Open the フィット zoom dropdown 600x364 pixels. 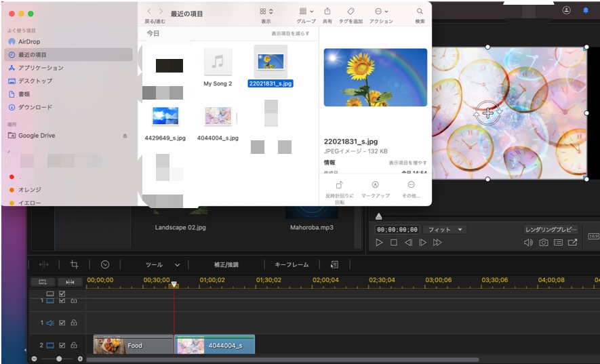(445, 230)
